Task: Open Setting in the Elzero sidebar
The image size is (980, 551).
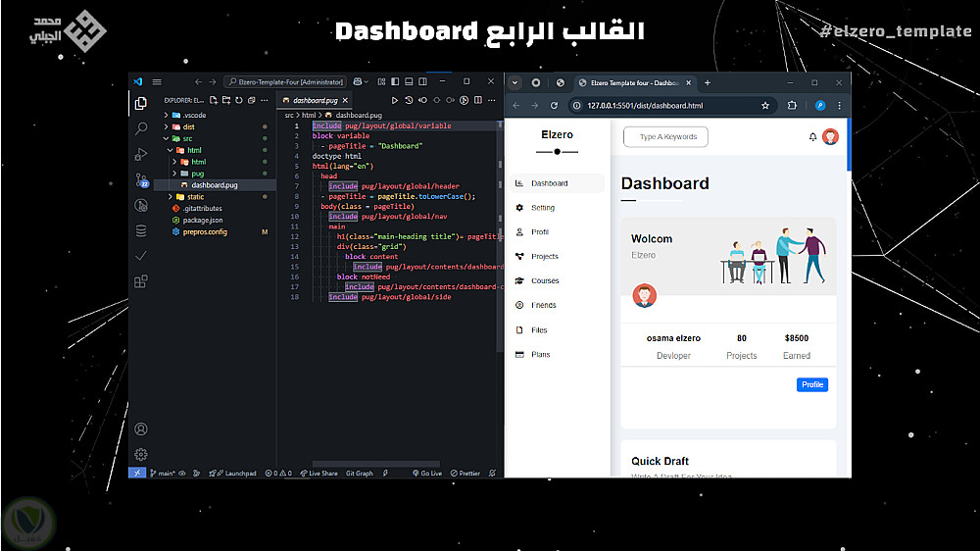Action: (557, 208)
